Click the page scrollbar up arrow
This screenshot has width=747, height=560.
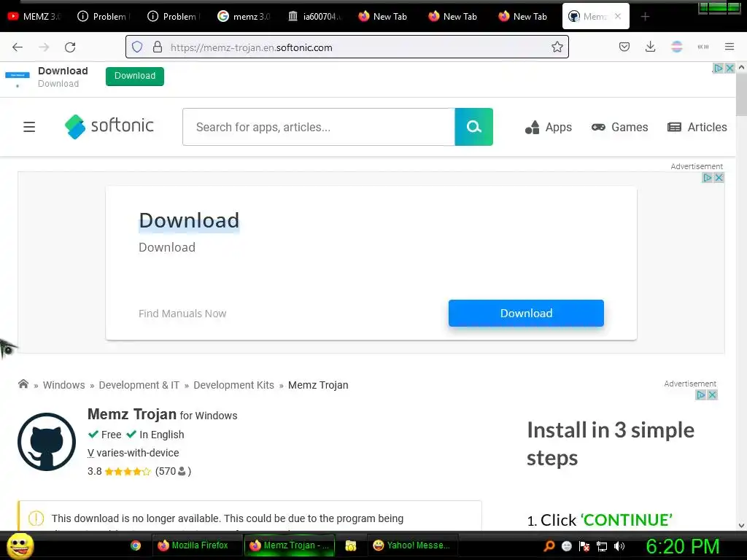741,68
